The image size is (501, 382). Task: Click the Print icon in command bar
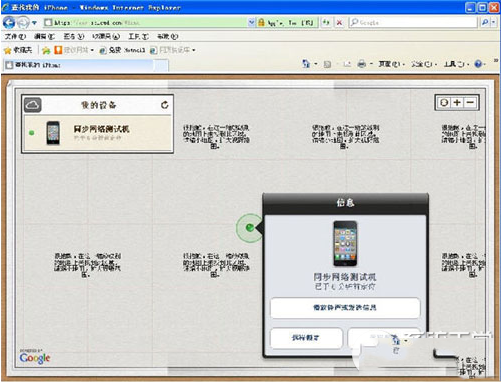(x=362, y=64)
